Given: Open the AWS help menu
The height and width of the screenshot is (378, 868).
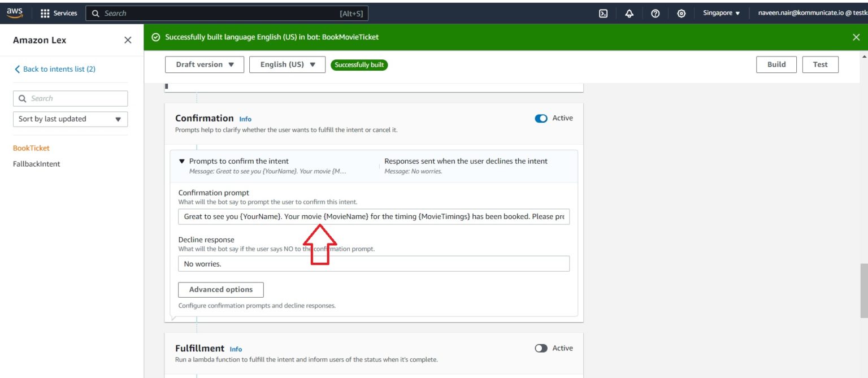Looking at the screenshot, I should pyautogui.click(x=655, y=12).
